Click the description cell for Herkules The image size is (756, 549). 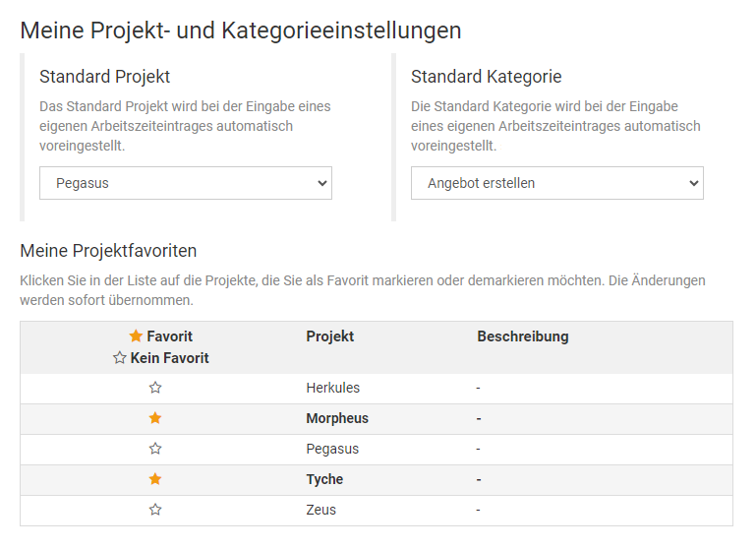(x=479, y=389)
